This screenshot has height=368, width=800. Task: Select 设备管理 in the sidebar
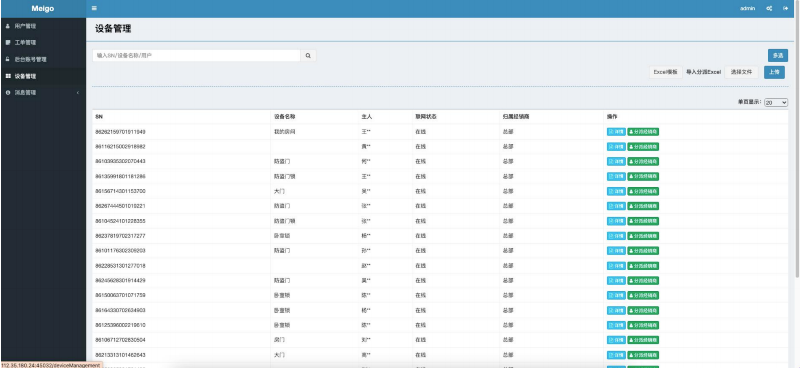pyautogui.click(x=43, y=76)
